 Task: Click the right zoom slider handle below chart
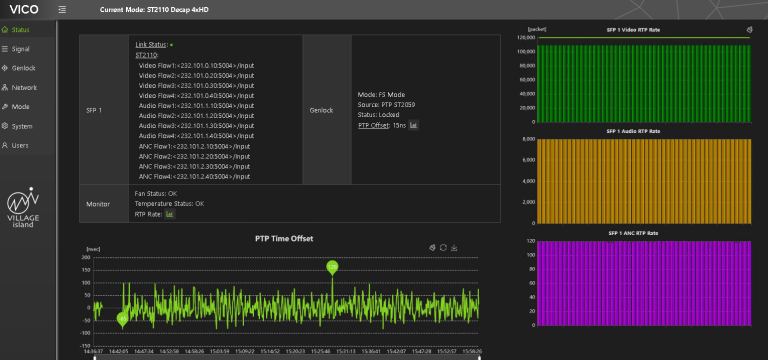(x=479, y=357)
